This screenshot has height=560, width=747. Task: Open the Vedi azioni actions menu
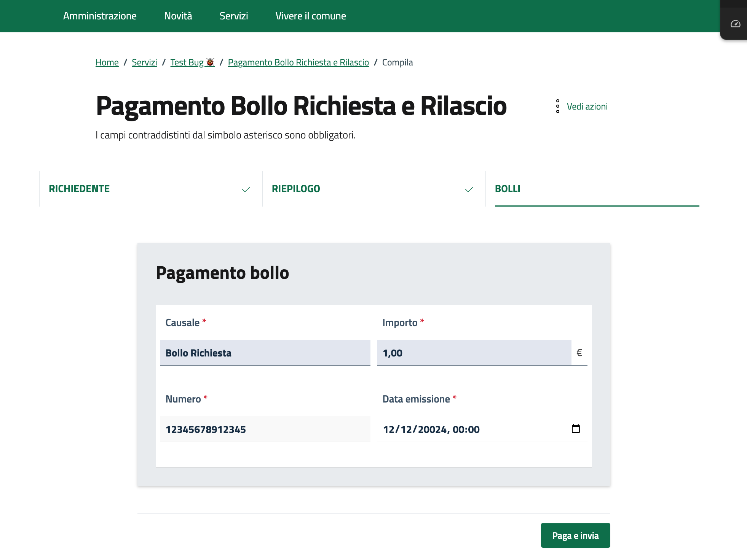(x=587, y=107)
